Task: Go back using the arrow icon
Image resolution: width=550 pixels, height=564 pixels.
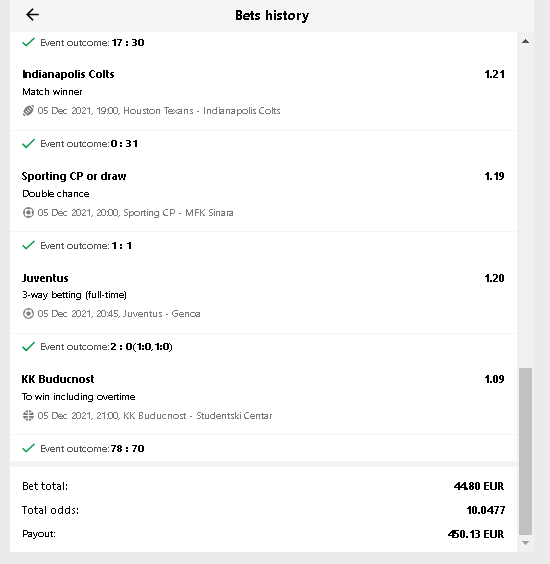Action: tap(32, 15)
